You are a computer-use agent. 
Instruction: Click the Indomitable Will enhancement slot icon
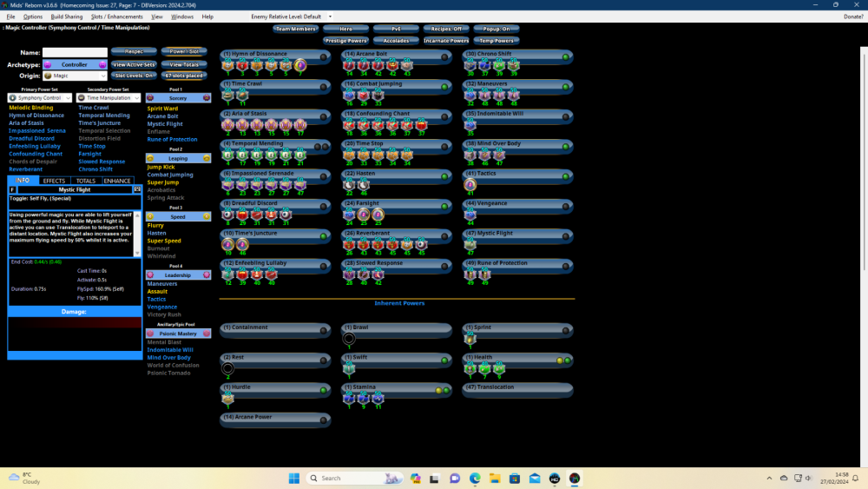coord(470,125)
